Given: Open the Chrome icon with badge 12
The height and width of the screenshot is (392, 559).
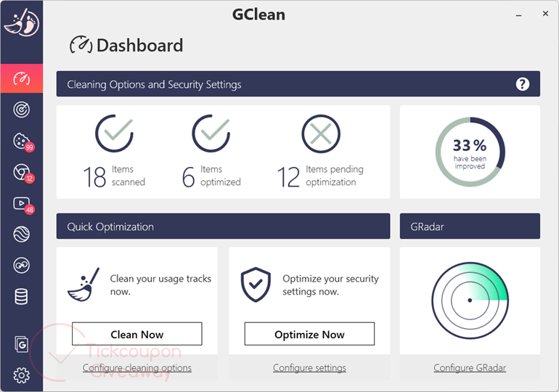Looking at the screenshot, I should [x=23, y=173].
